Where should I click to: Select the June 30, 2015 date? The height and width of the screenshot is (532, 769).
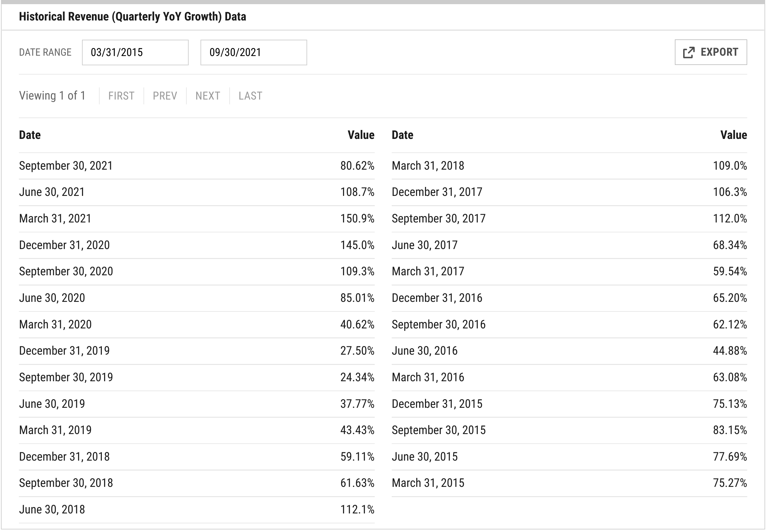[424, 457]
